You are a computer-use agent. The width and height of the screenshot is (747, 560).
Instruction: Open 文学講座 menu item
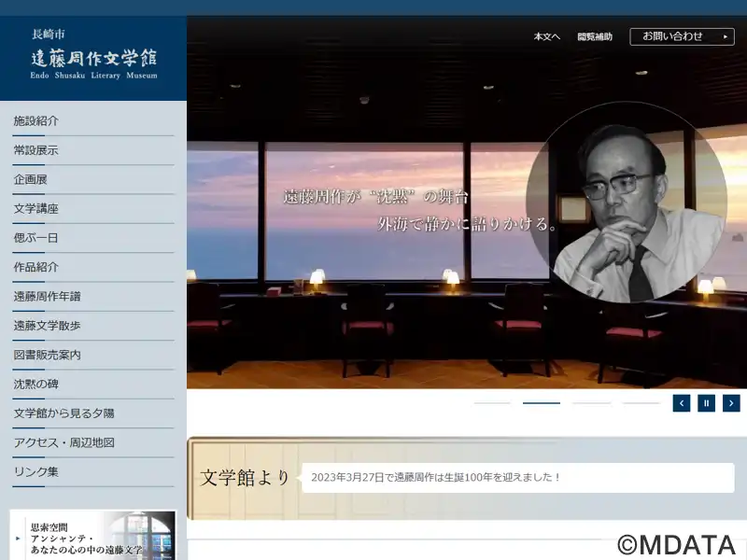[93, 209]
